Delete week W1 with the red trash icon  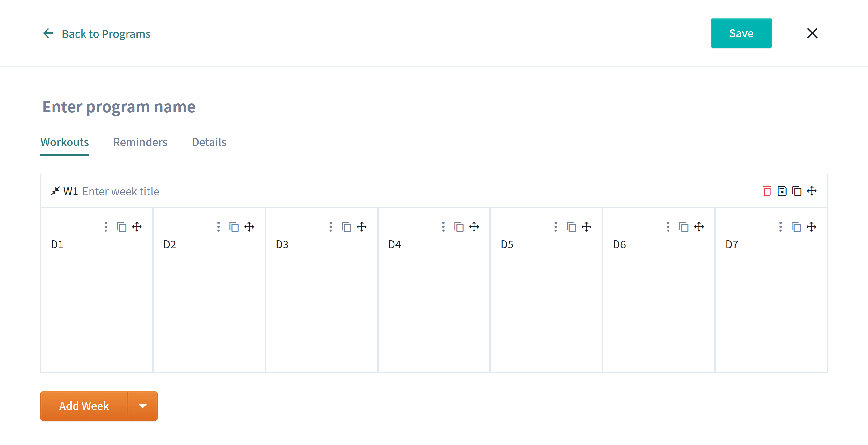coord(767,191)
